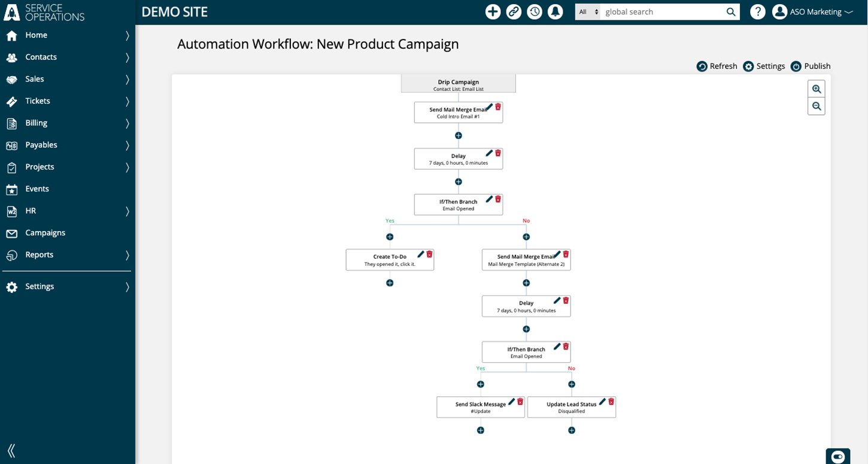
Task: Collapse the sidebar with double chevron
Action: [x=11, y=451]
